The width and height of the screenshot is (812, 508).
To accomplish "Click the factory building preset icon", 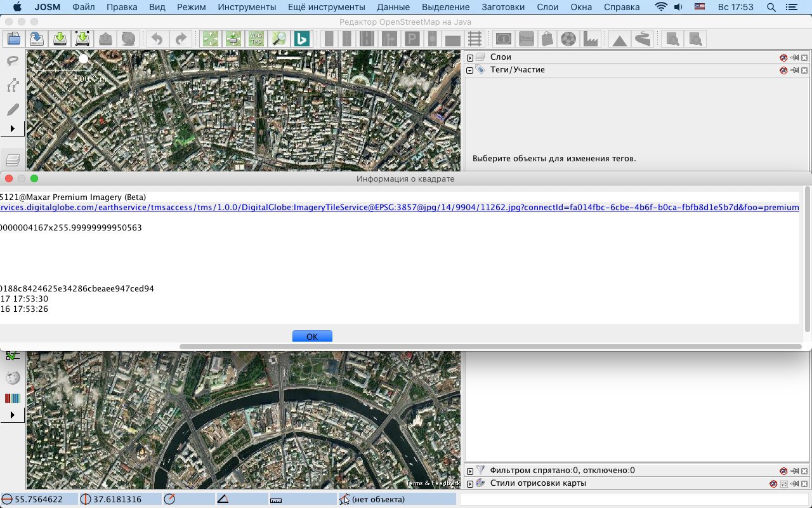I will pos(591,39).
